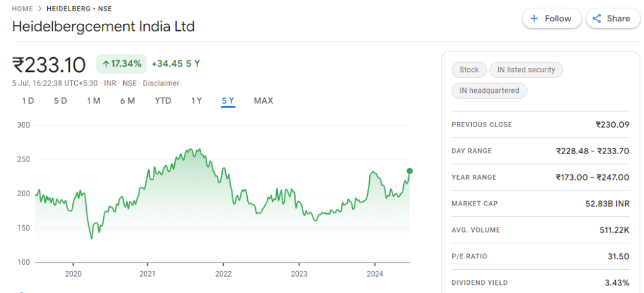
Task: Click the green up-arrow percentage badge
Action: pyautogui.click(x=121, y=64)
